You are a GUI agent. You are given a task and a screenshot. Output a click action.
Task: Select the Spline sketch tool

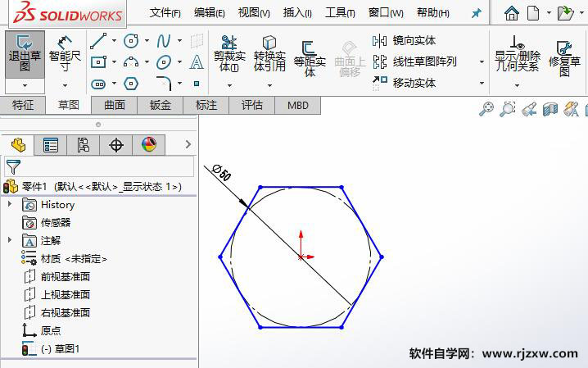coord(164,41)
